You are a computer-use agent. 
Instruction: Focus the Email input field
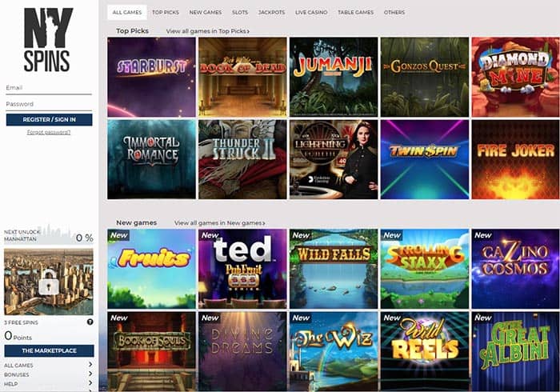(49, 88)
